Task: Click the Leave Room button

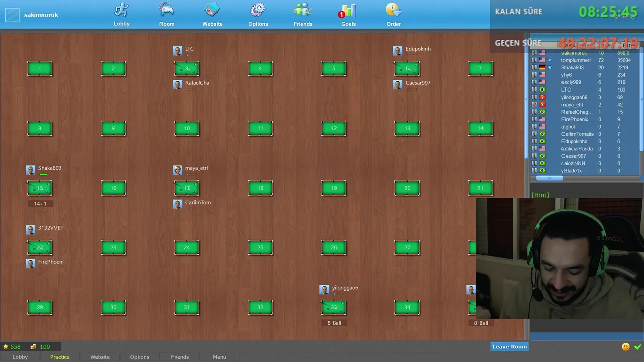Action: [x=509, y=347]
